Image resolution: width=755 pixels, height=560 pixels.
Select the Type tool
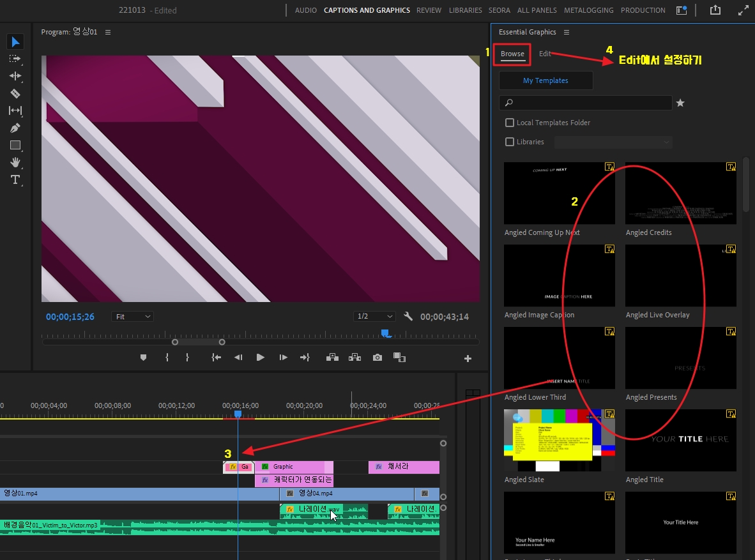(15, 179)
